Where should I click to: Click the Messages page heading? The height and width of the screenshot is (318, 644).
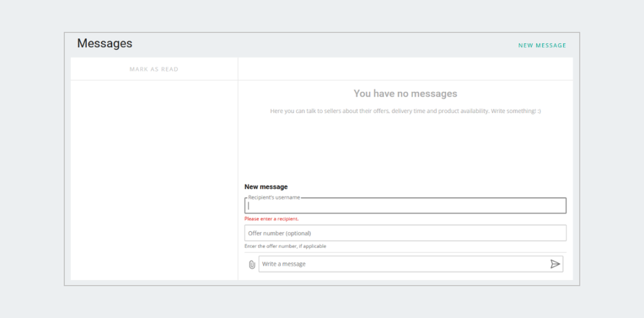click(105, 43)
